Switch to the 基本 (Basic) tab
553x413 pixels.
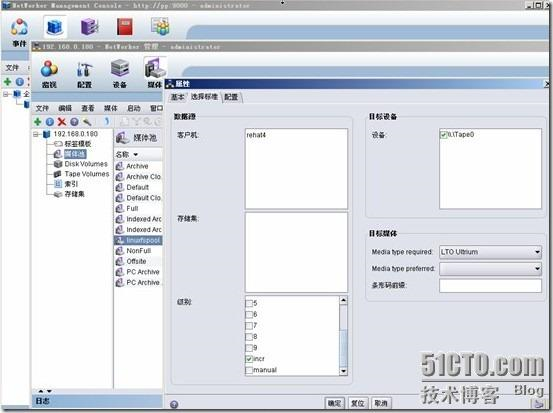[x=177, y=97]
